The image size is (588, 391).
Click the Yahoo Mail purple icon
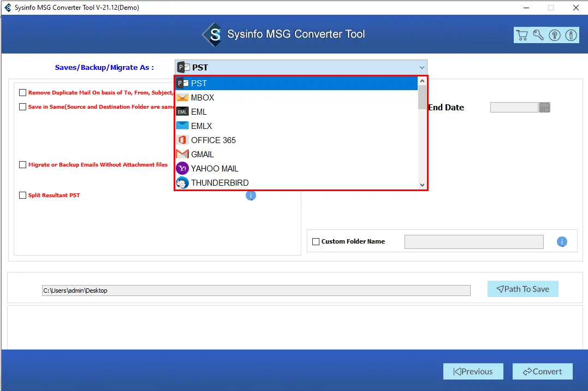(x=182, y=169)
